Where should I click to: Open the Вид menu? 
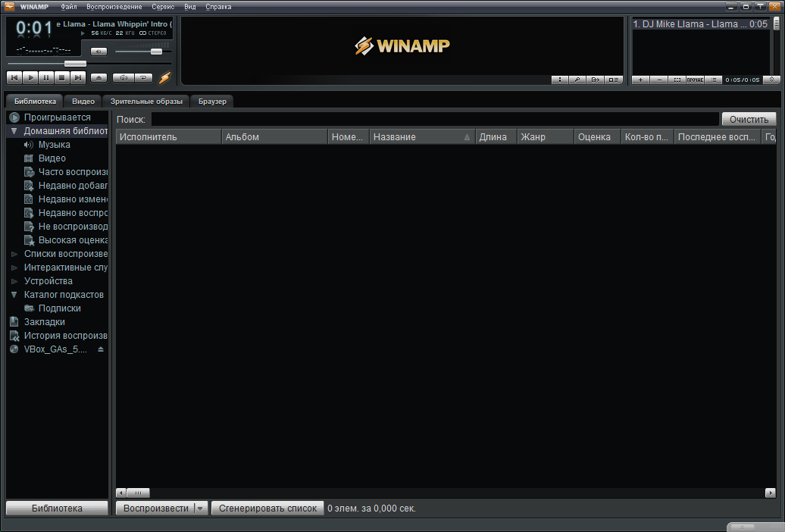[189, 7]
